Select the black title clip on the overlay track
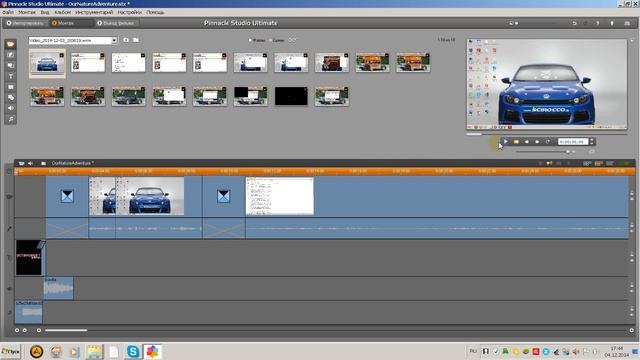Screen dimensions: 640x360 coord(29,258)
